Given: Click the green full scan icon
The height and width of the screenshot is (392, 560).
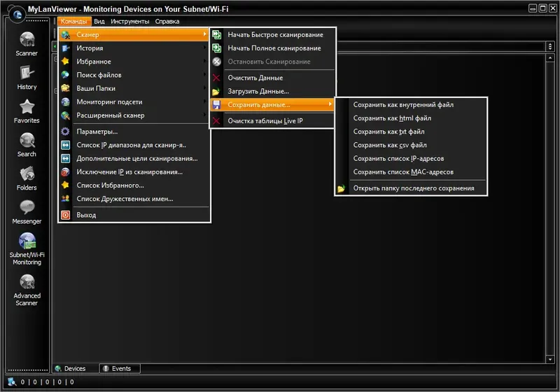Looking at the screenshot, I should pyautogui.click(x=216, y=48).
